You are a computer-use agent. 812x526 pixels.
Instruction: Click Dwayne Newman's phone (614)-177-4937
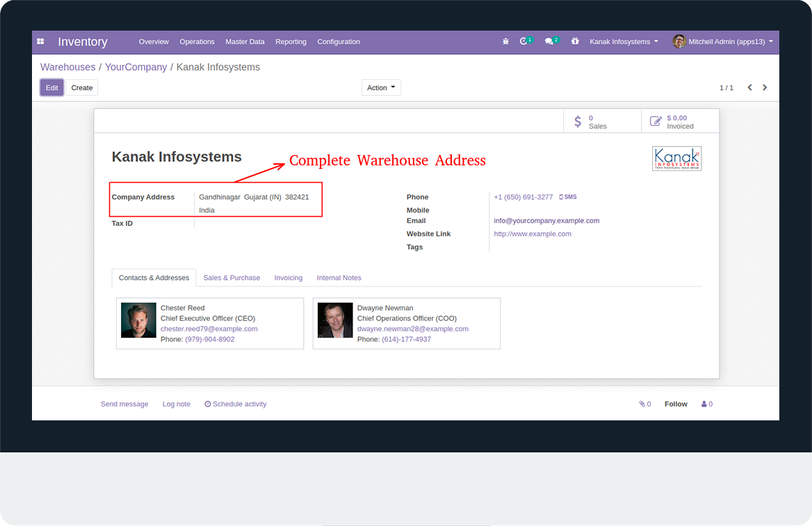click(407, 339)
